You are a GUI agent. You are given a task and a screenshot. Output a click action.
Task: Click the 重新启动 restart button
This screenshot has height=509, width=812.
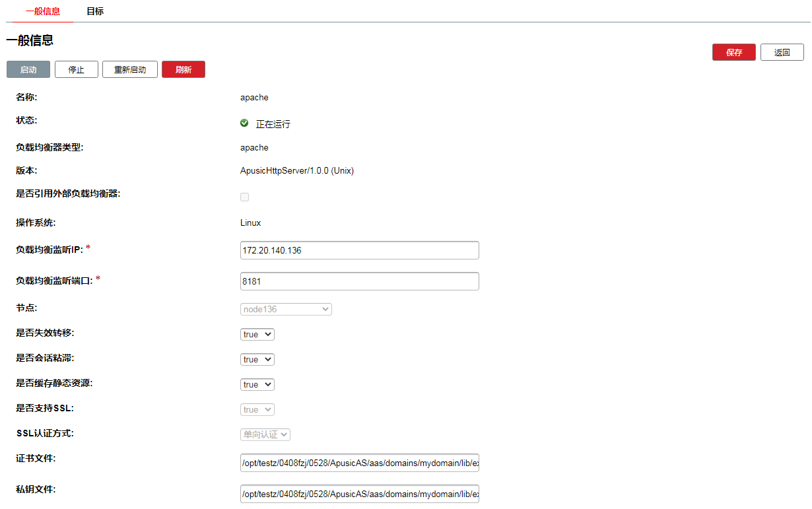[x=130, y=69]
